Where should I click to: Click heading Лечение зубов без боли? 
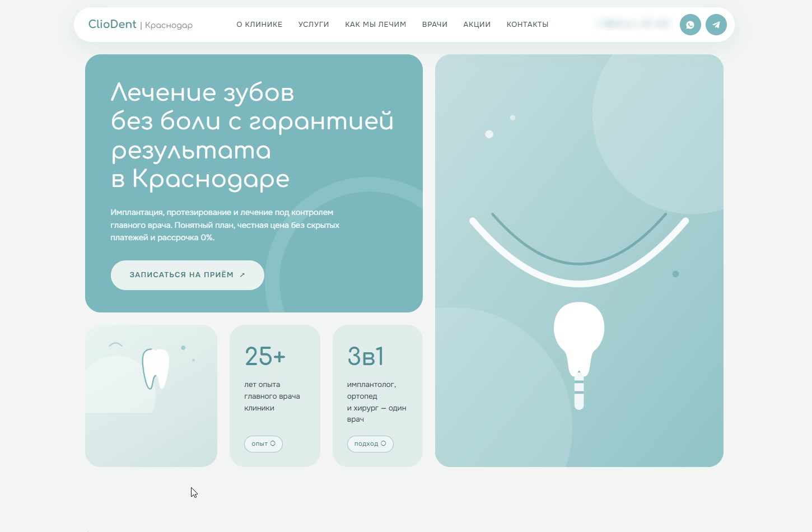252,136
